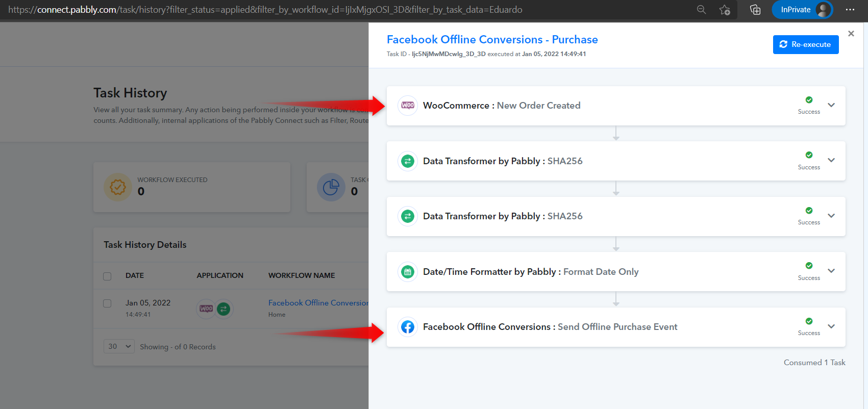Click the Success checkmark on WooCommerce step

(x=809, y=100)
